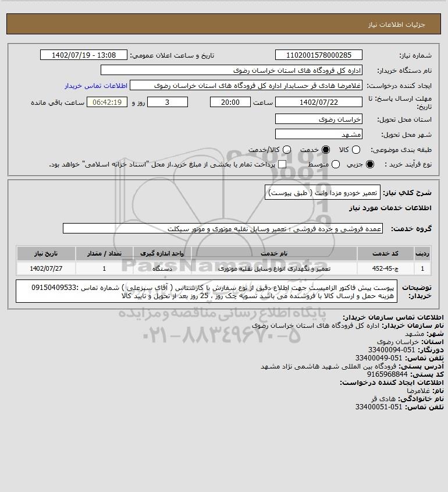Toggle the Islamic treasury bonds payment checkbox
Image resolution: width=448 pixels, height=492 pixels.
click(x=282, y=164)
